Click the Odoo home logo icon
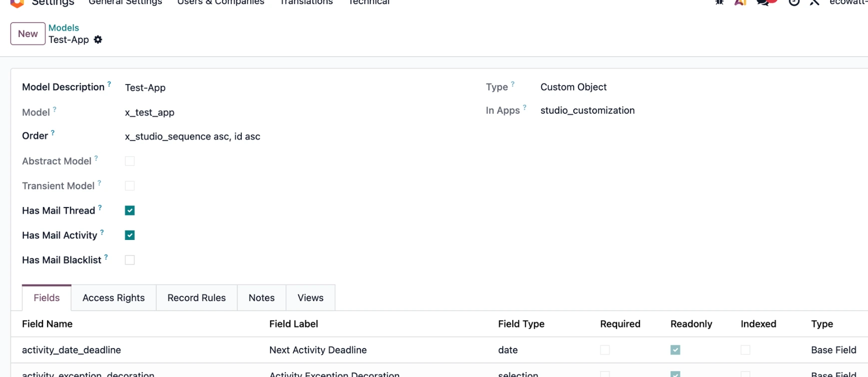This screenshot has width=868, height=377. point(17,2)
